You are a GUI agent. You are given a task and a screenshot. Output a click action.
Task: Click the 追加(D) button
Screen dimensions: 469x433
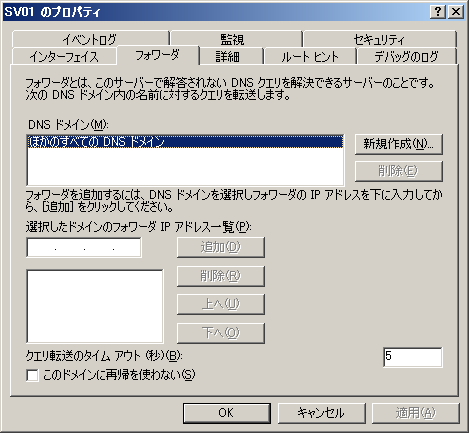tap(221, 247)
